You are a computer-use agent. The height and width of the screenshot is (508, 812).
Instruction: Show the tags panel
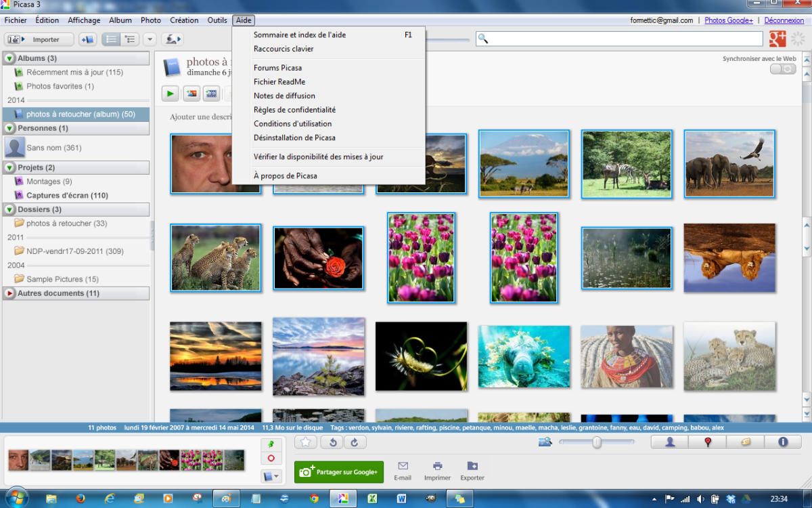coord(746,442)
